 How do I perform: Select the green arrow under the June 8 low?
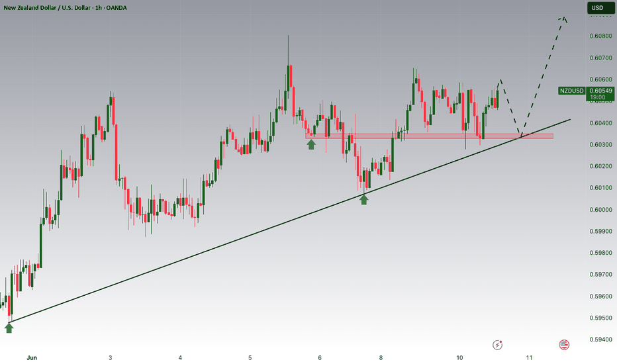click(x=364, y=199)
